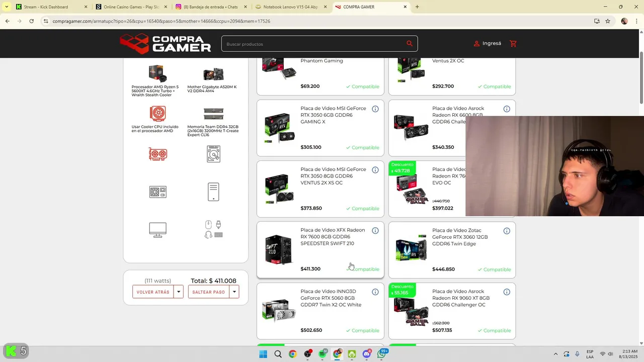
Task: Open info icon for XFX RX 7600
Action: click(375, 231)
